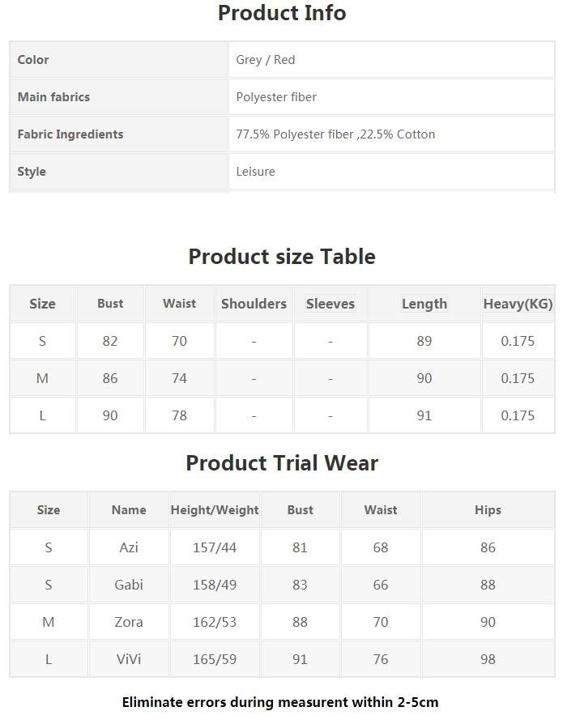Image resolution: width=567 pixels, height=728 pixels.
Task: Click the measurement error note text
Action: point(280,702)
